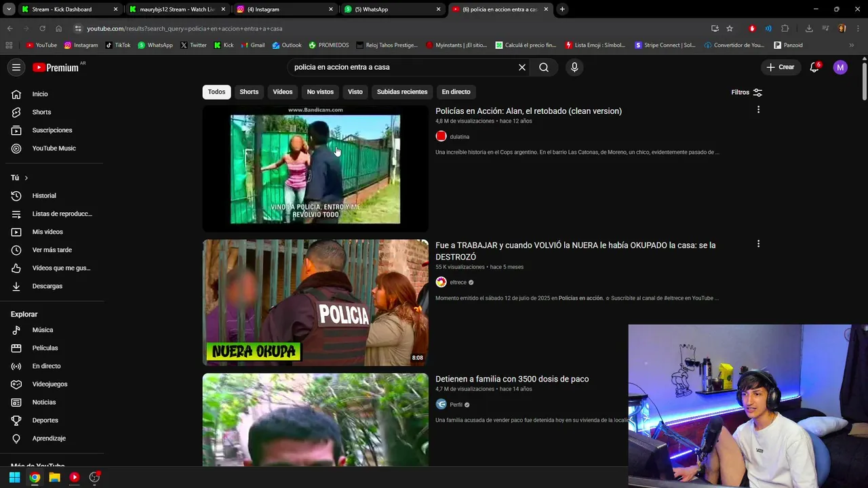Open the Gmail bookmark
868x488 pixels.
[x=253, y=45]
